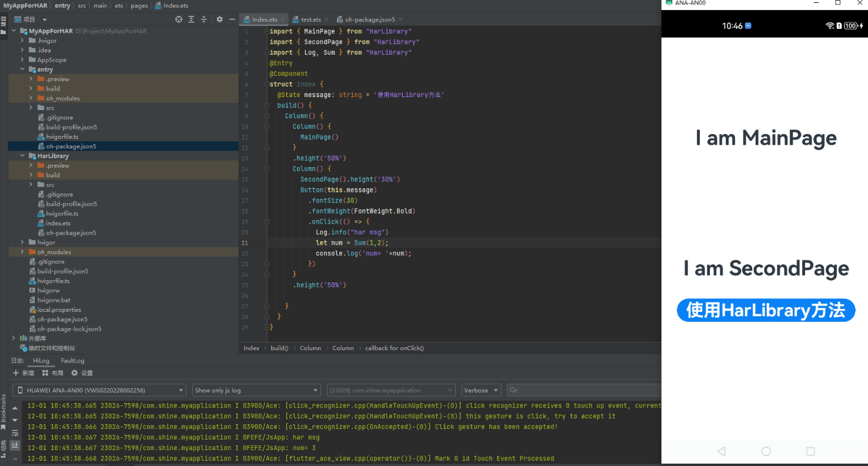The width and height of the screenshot is (868, 466).
Task: Hide the project panel with the minus icon
Action: coord(232,19)
